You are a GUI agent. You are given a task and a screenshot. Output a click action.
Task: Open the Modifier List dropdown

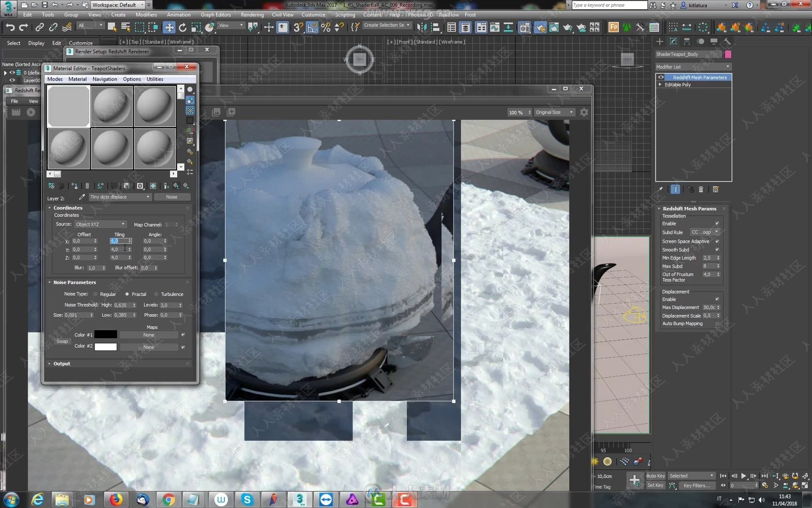[x=693, y=67]
